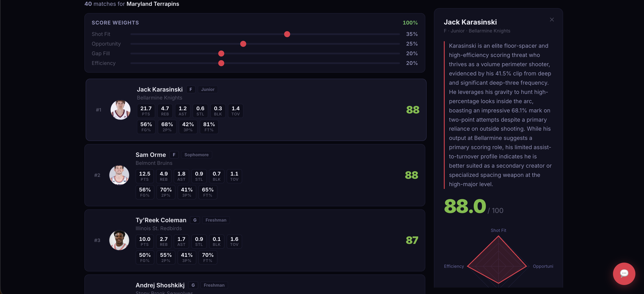This screenshot has width=644, height=294.
Task: Click Ty'Reek Coleman's avatar image
Action: tap(119, 240)
